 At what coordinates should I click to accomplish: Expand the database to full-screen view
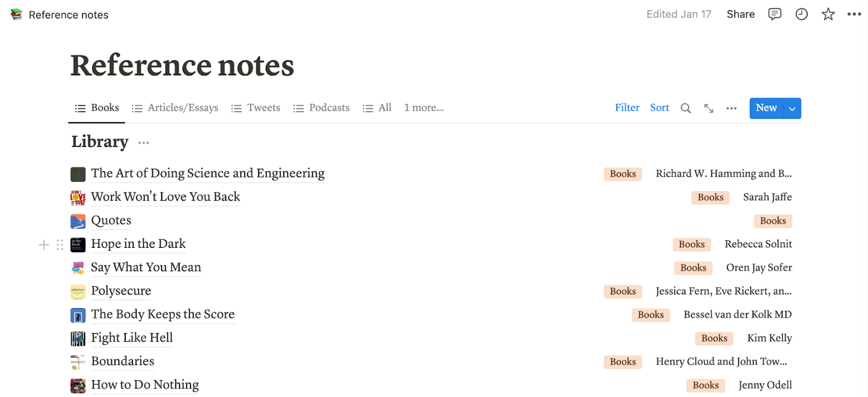coord(708,108)
